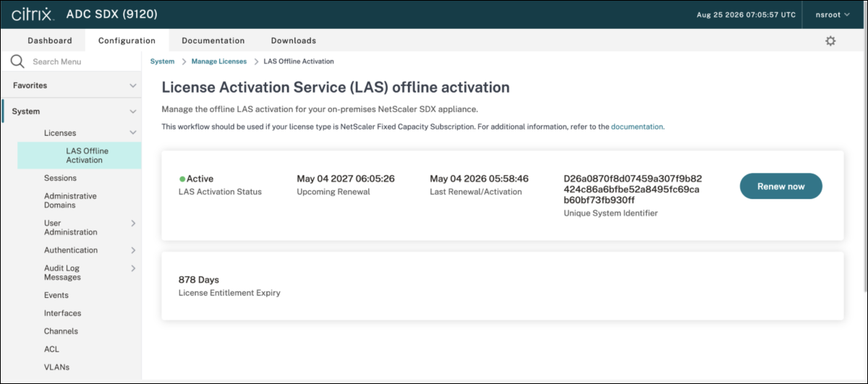Open Events in the sidebar
The width and height of the screenshot is (868, 384).
tap(56, 295)
